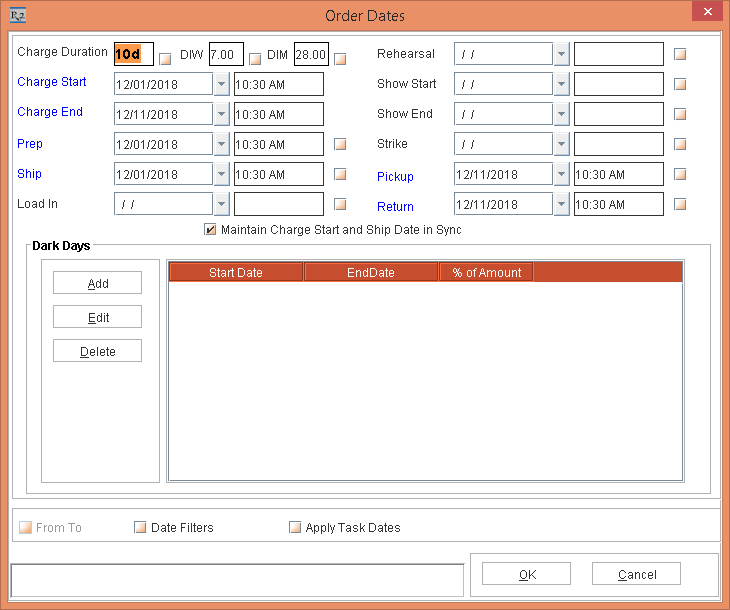
Task: Click the R2 application icon in title bar
Action: point(16,15)
